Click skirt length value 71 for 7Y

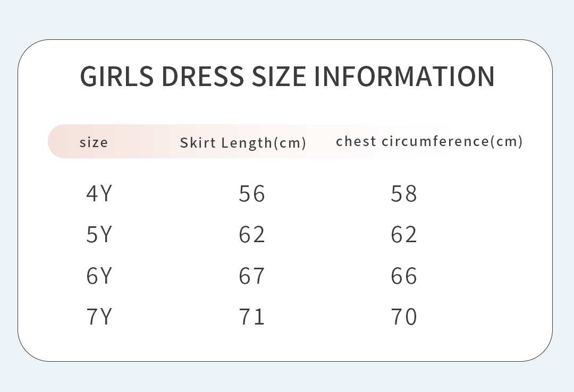click(252, 317)
